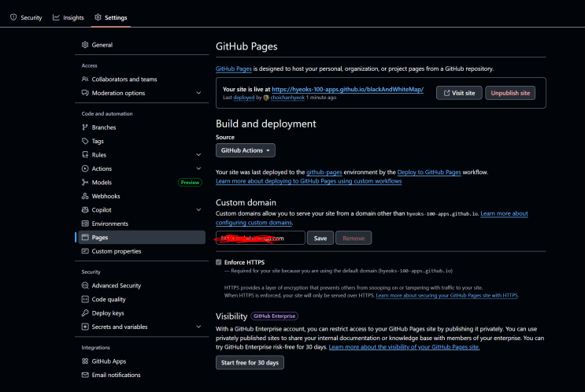This screenshot has width=585, height=392.
Task: Click the Actions play-circle icon
Action: click(85, 168)
